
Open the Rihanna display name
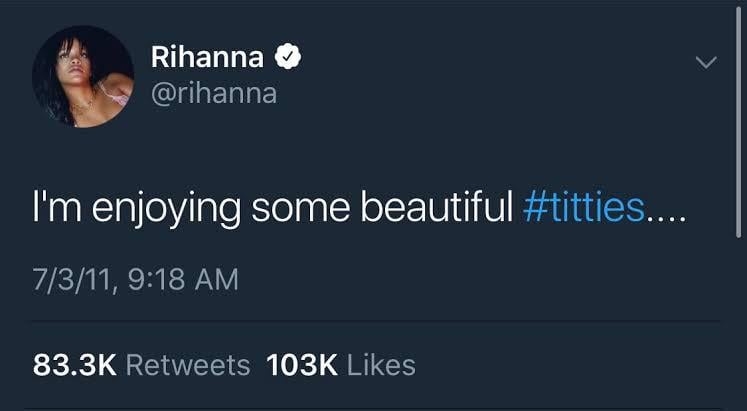point(207,59)
